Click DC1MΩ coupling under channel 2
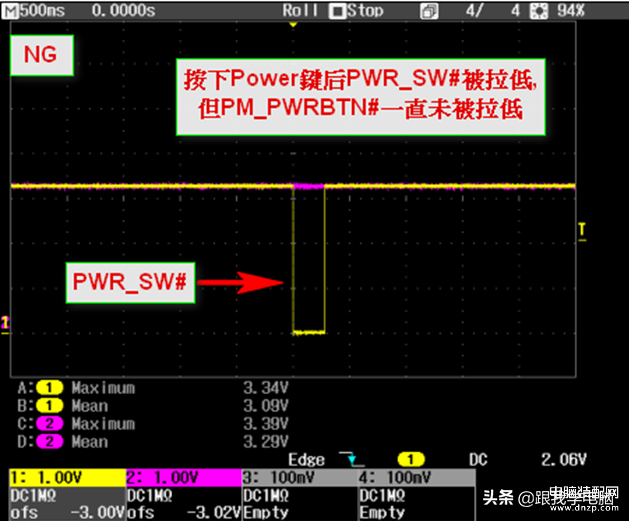 pos(150,496)
